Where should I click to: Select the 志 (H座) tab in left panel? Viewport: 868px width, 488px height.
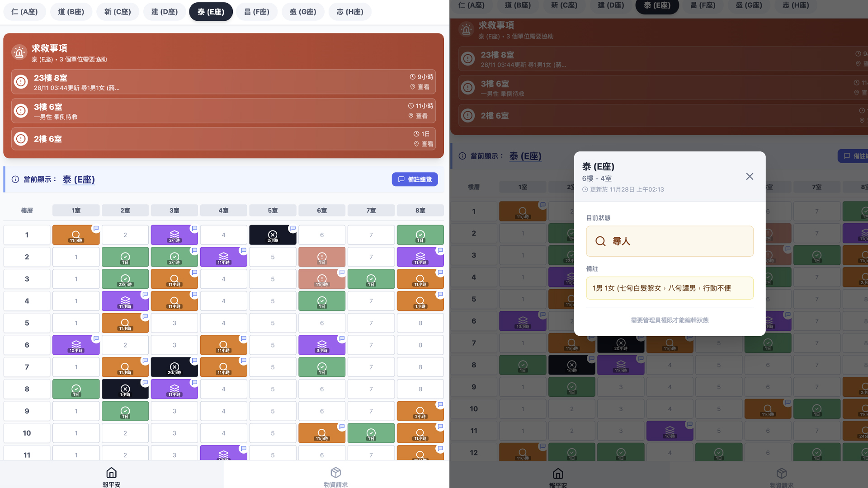tap(349, 12)
